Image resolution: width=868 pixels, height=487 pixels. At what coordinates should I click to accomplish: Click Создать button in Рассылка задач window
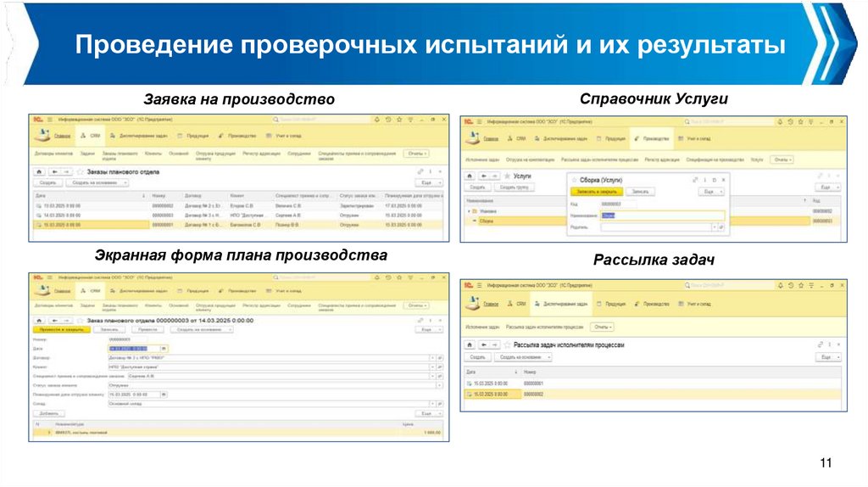pos(478,357)
